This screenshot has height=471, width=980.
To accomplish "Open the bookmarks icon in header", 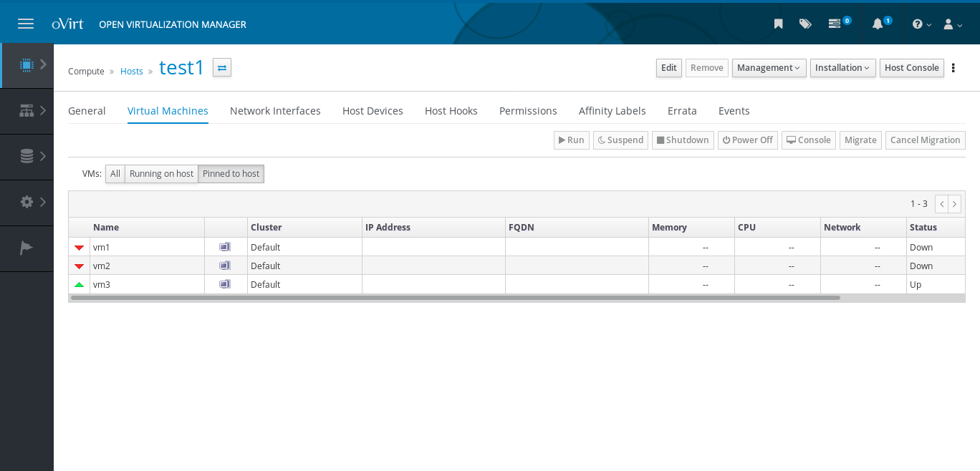I will pyautogui.click(x=779, y=24).
